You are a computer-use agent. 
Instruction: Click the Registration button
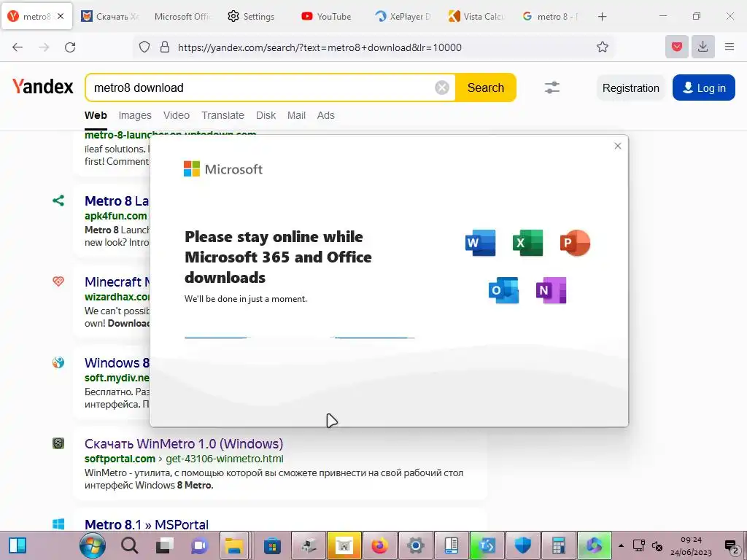[x=630, y=88]
